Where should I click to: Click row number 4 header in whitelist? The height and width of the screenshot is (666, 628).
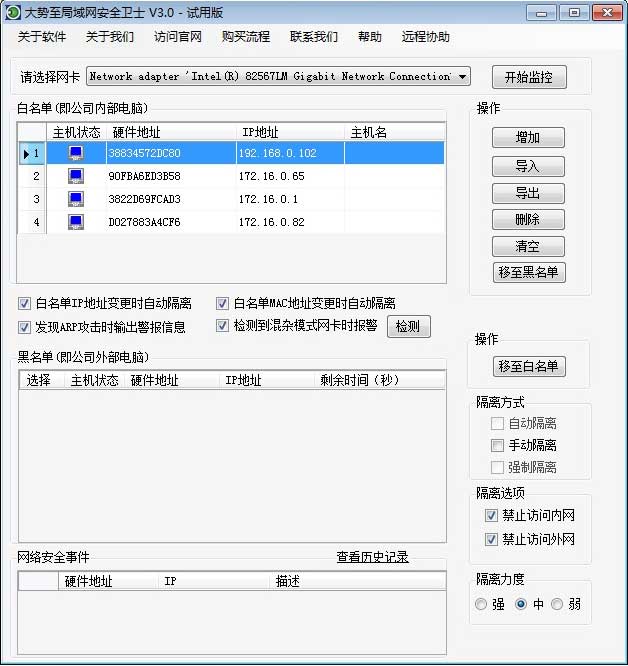tap(32, 222)
